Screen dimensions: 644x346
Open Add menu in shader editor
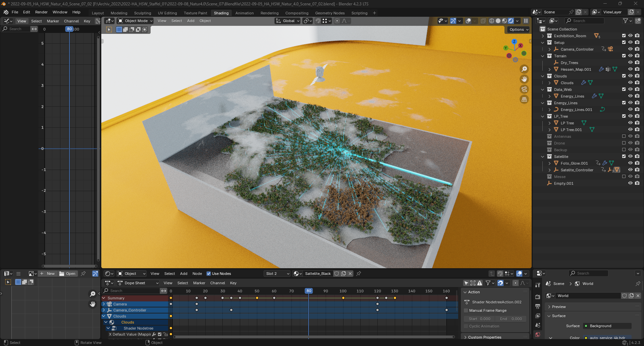[x=184, y=274]
